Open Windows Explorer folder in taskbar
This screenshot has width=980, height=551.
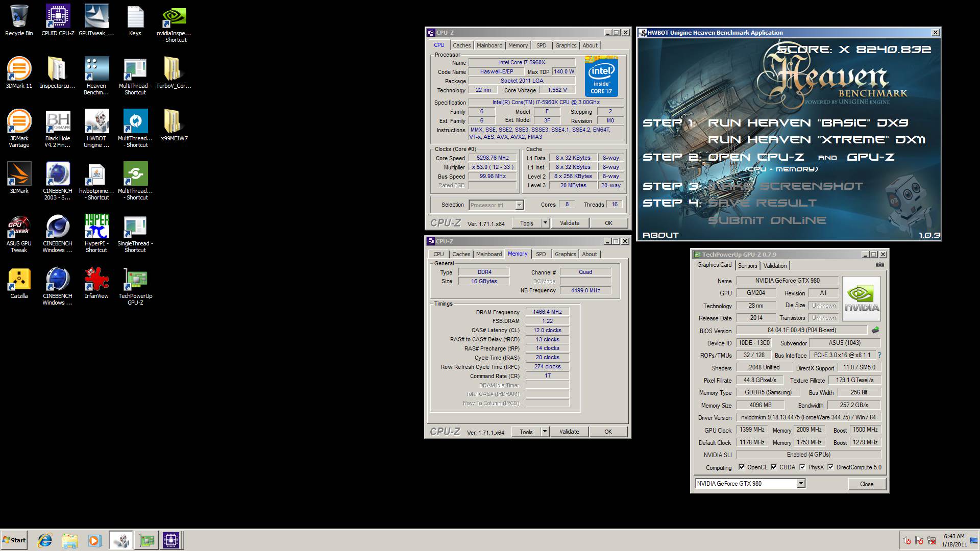point(70,540)
